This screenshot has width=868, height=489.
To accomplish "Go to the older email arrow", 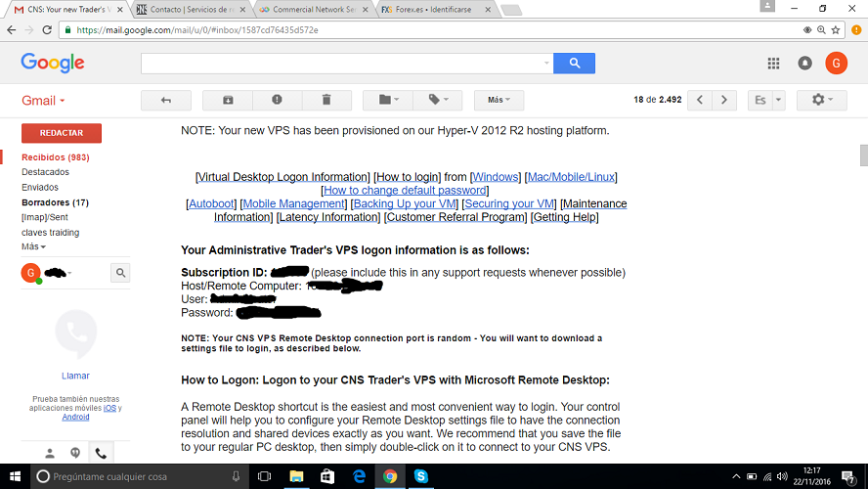I will [x=724, y=100].
